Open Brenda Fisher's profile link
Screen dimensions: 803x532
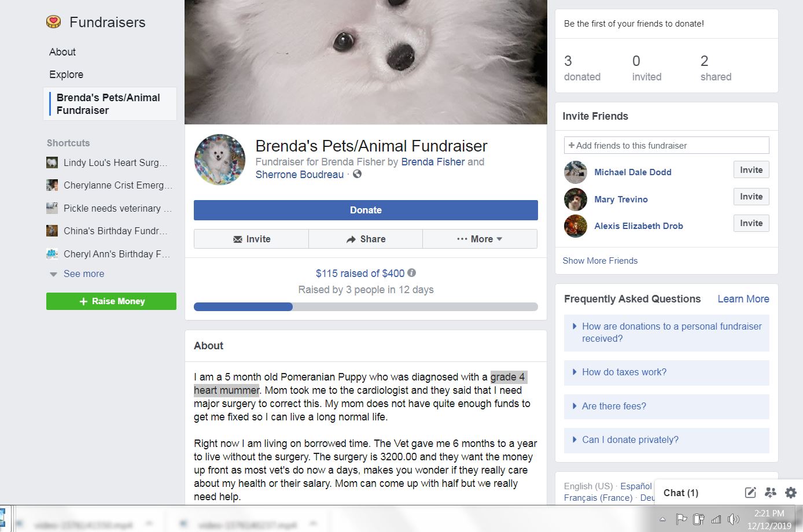coord(433,162)
